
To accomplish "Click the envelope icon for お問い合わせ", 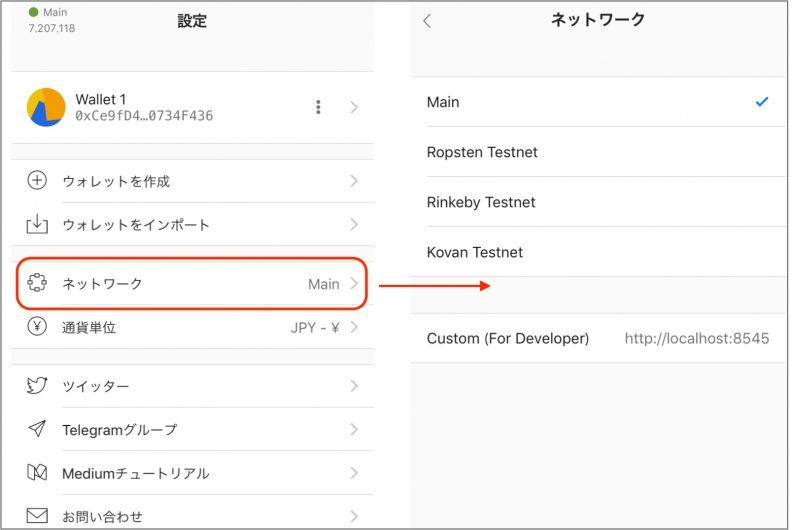I will [37, 516].
